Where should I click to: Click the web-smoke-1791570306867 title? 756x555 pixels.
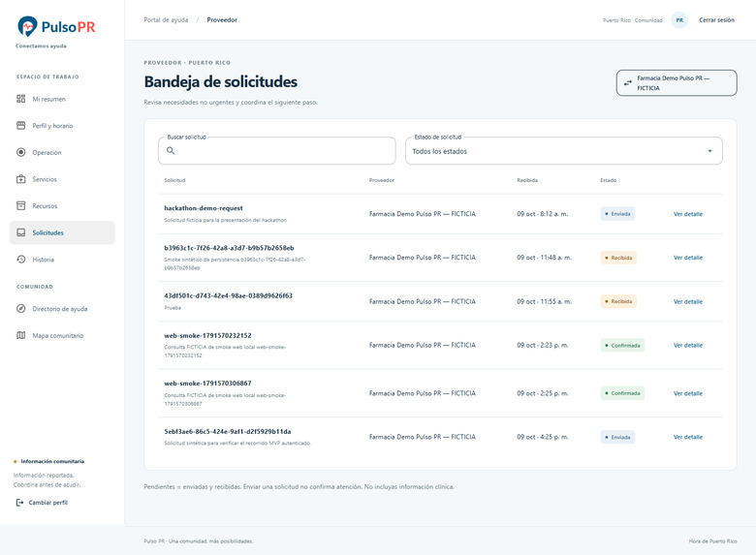coord(207,383)
